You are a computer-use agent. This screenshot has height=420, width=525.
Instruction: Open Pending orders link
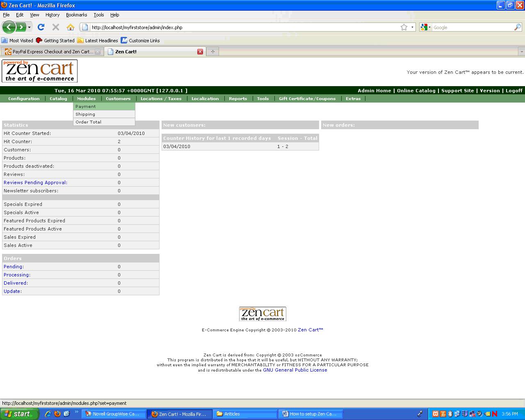coord(14,267)
